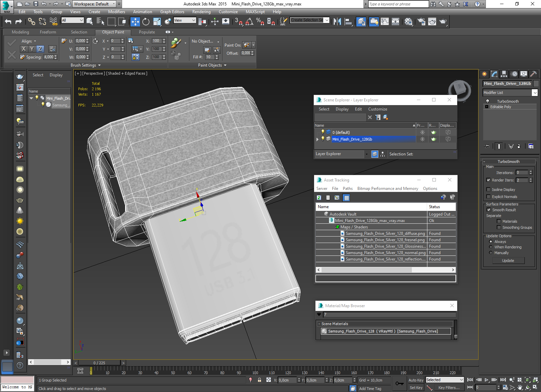
Task: Expand the Paint Objects panel
Action: 212,65
